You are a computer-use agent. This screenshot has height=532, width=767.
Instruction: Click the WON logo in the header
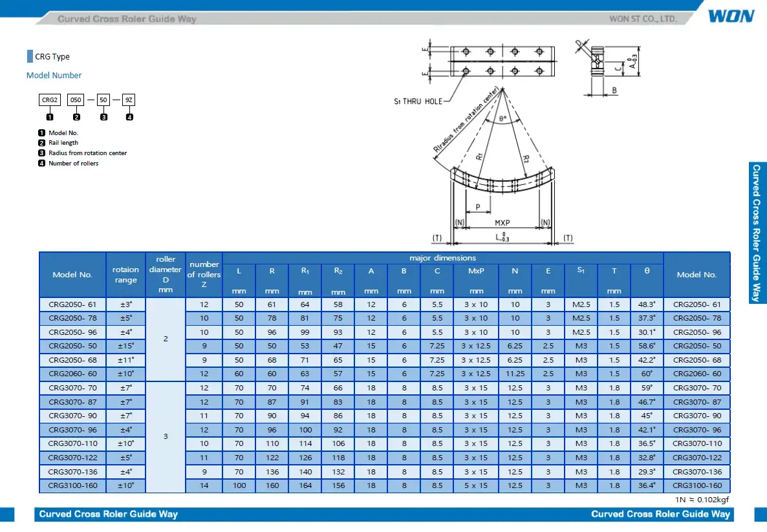point(731,16)
